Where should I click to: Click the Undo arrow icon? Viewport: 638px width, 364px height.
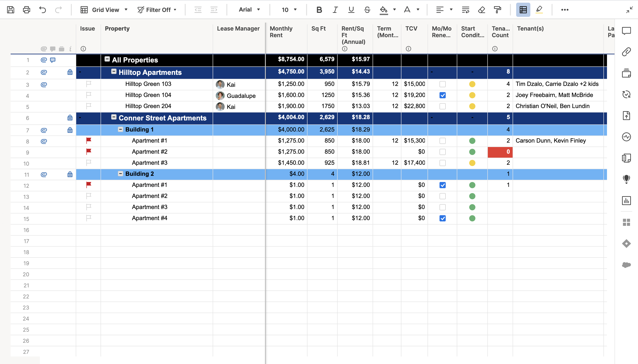(x=43, y=10)
